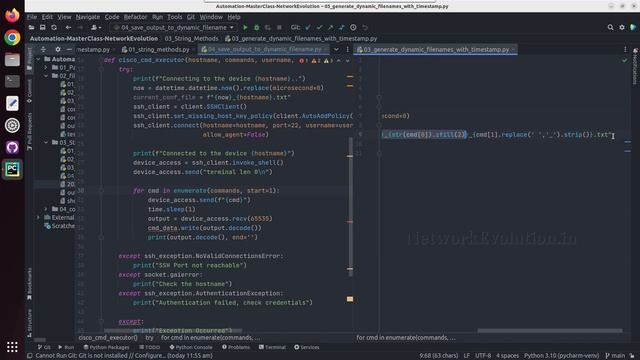Reload all files from disk icon
Image resolution: width=640 pixels, height=360 pixels.
pos(54,27)
